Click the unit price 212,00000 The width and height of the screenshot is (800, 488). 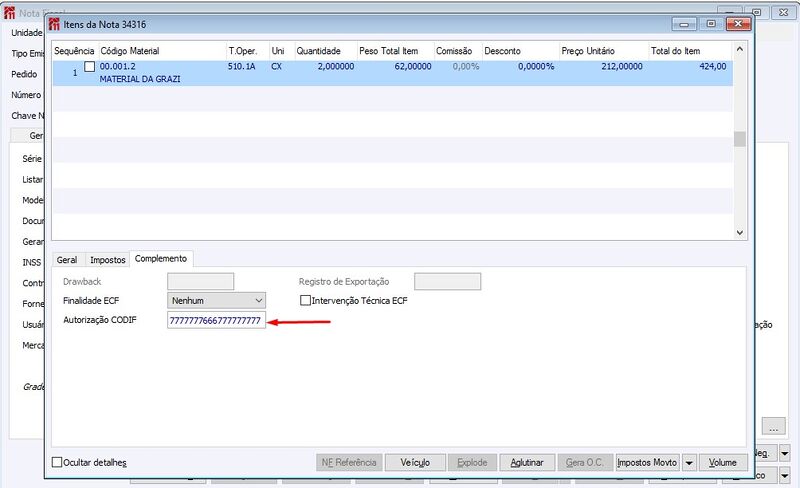click(x=622, y=66)
